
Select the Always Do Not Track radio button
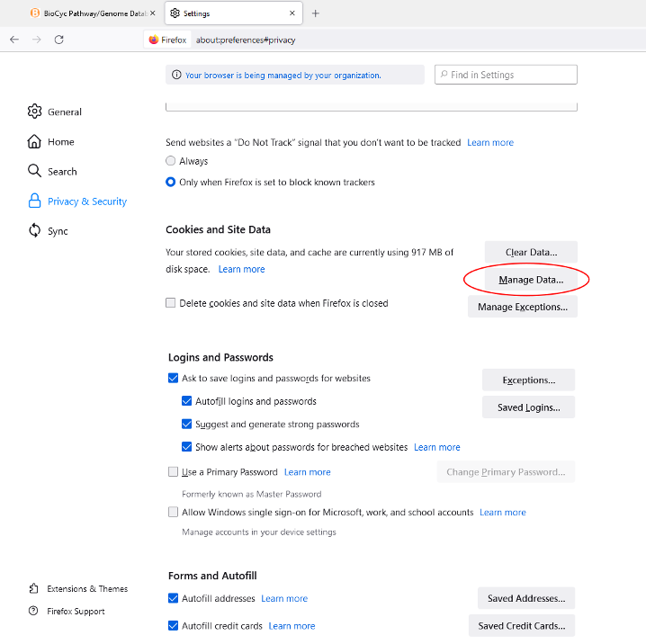pyautogui.click(x=171, y=161)
